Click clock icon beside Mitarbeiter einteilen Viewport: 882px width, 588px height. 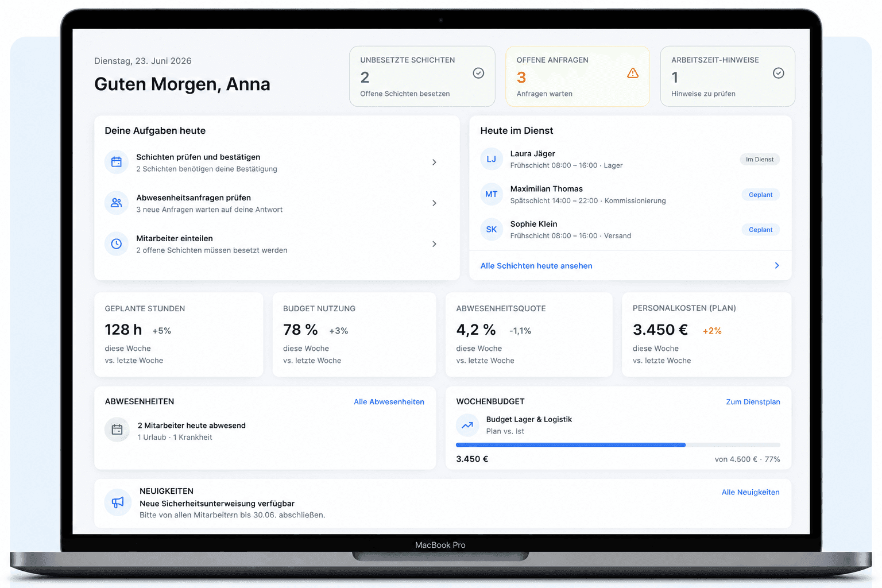tap(117, 243)
